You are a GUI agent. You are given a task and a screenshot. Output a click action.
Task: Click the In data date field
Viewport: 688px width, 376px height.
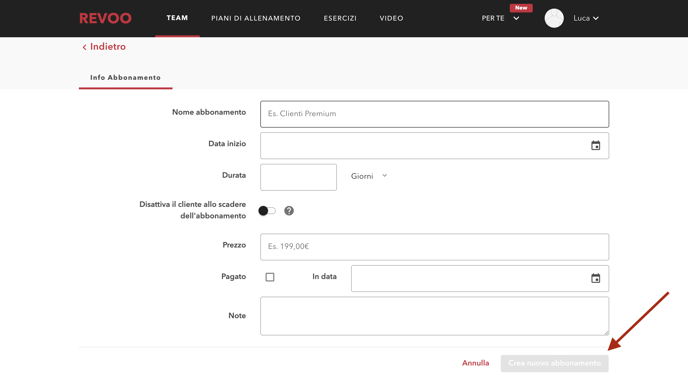(x=480, y=278)
